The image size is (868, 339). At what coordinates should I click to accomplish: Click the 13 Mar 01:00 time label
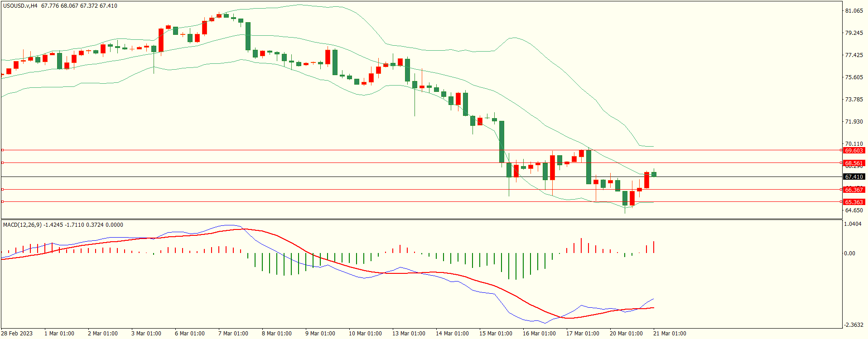409,334
